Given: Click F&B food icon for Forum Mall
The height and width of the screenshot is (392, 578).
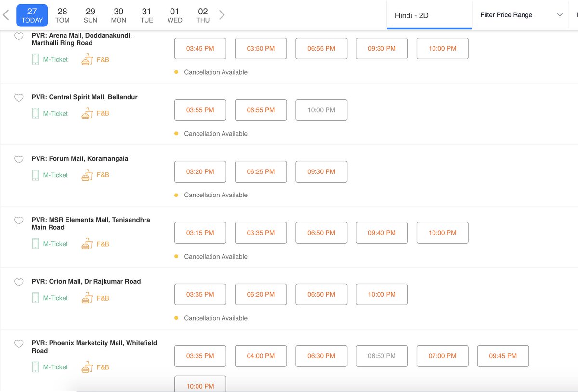Looking at the screenshot, I should (x=87, y=175).
